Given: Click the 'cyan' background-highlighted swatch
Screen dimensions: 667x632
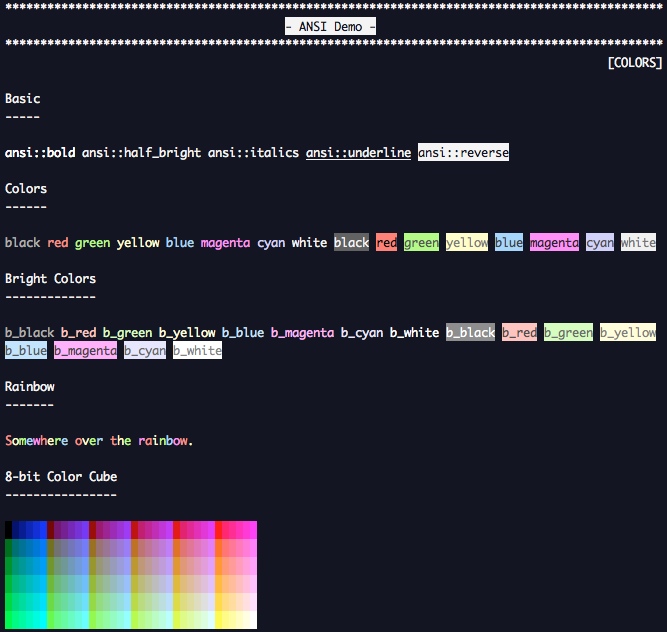Looking at the screenshot, I should 600,242.
